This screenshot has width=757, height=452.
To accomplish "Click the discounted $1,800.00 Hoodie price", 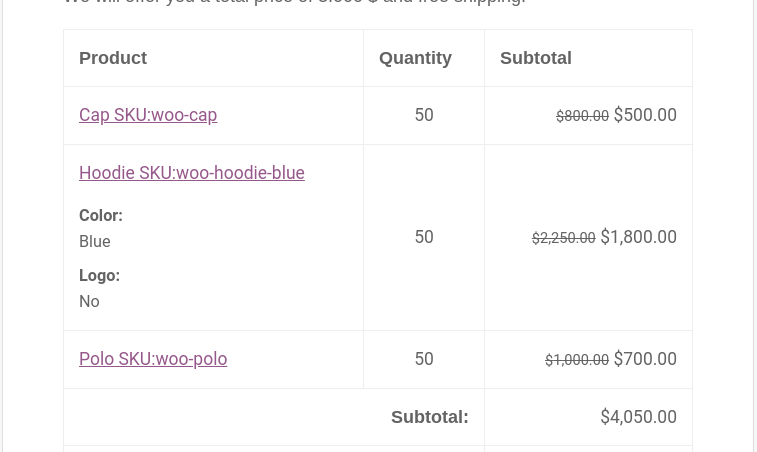I will click(638, 237).
